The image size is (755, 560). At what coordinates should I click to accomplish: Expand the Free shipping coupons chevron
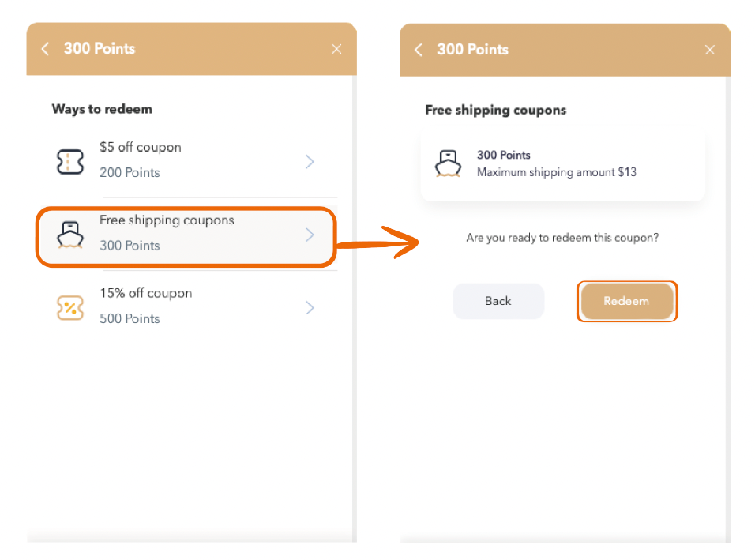click(310, 235)
